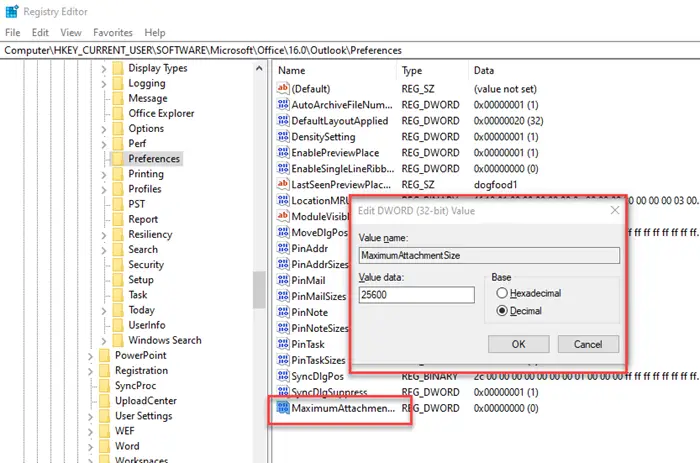Expand the Resiliency key
The width and height of the screenshot is (700, 463).
(103, 235)
